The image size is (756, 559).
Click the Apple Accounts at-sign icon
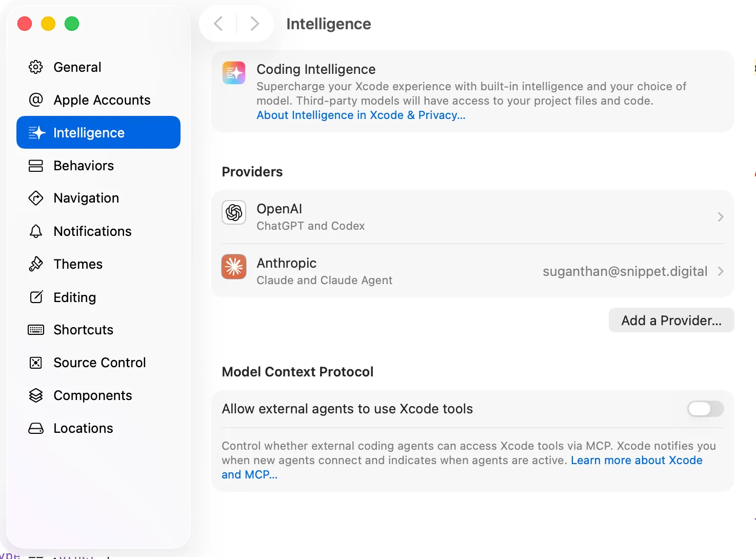coord(36,100)
